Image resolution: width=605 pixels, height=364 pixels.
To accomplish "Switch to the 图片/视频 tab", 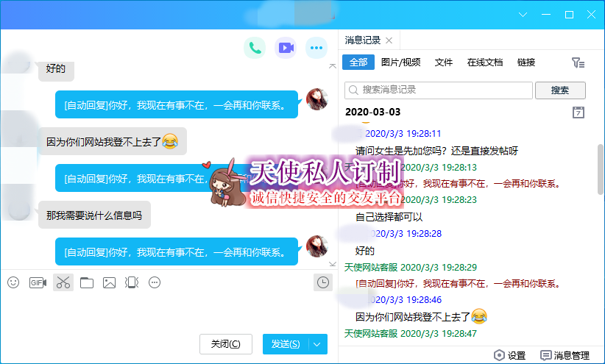I will point(401,63).
